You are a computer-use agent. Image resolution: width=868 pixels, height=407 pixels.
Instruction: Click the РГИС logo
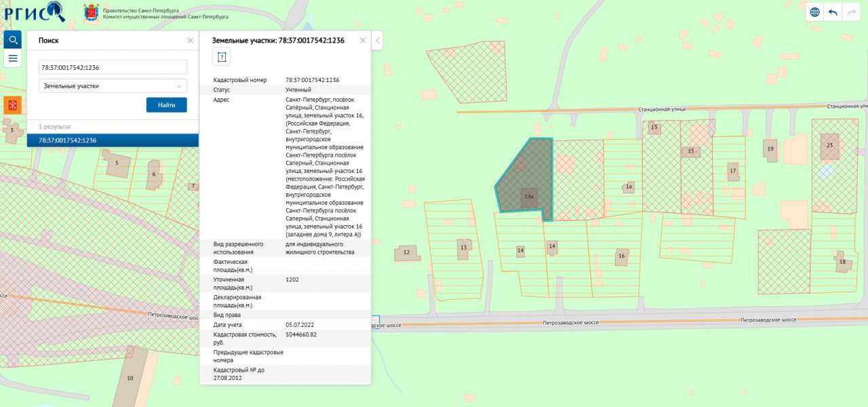point(34,12)
